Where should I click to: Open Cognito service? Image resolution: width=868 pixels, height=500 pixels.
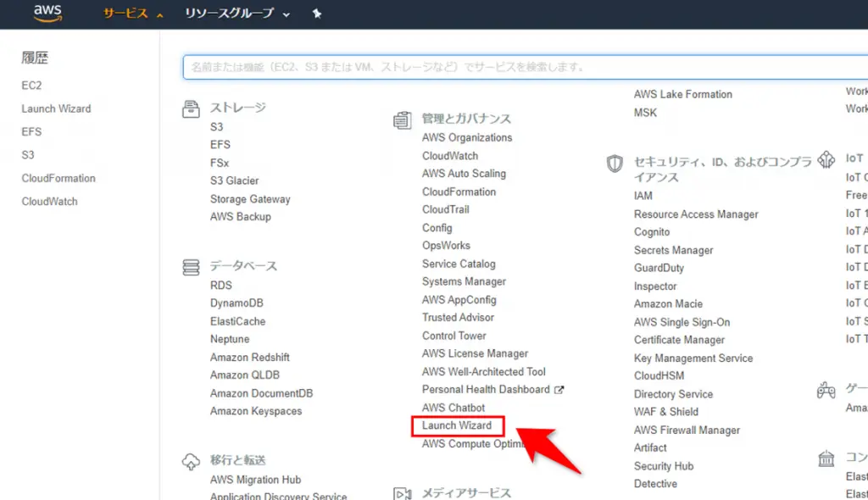click(x=652, y=231)
